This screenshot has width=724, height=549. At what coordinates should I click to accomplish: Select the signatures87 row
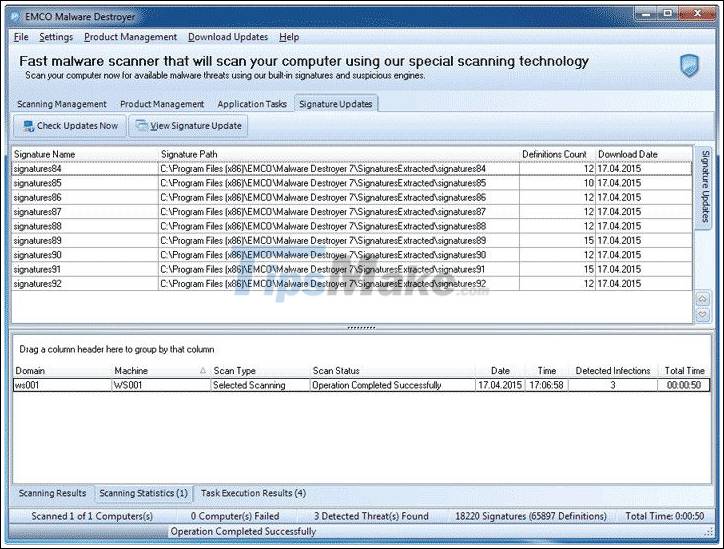point(352,212)
